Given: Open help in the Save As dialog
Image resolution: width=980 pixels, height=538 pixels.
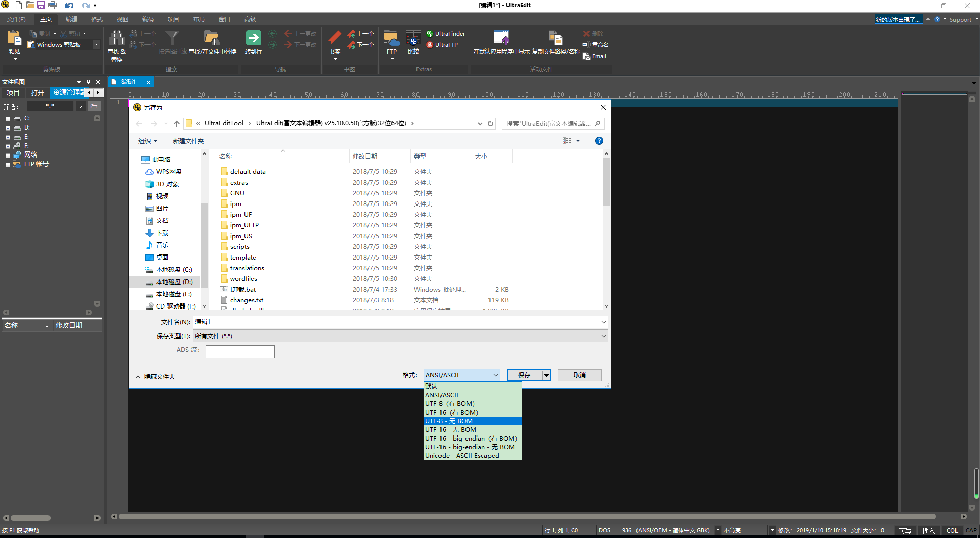Looking at the screenshot, I should pos(599,141).
